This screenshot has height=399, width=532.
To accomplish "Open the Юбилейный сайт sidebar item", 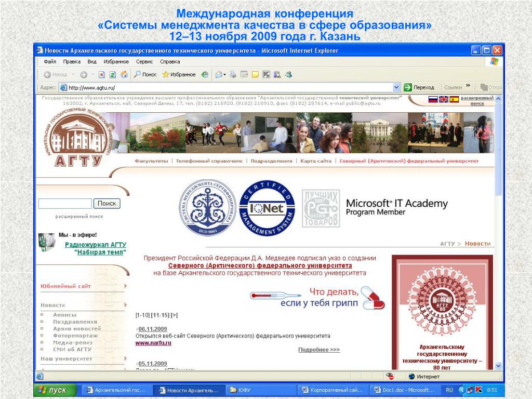I will pos(66,286).
